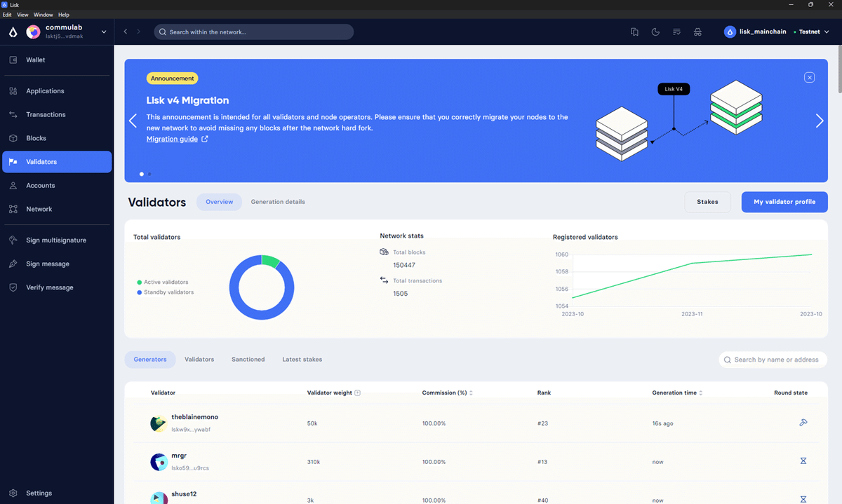The image size is (842, 504).
Task: Open Network in the sidebar
Action: point(57,209)
